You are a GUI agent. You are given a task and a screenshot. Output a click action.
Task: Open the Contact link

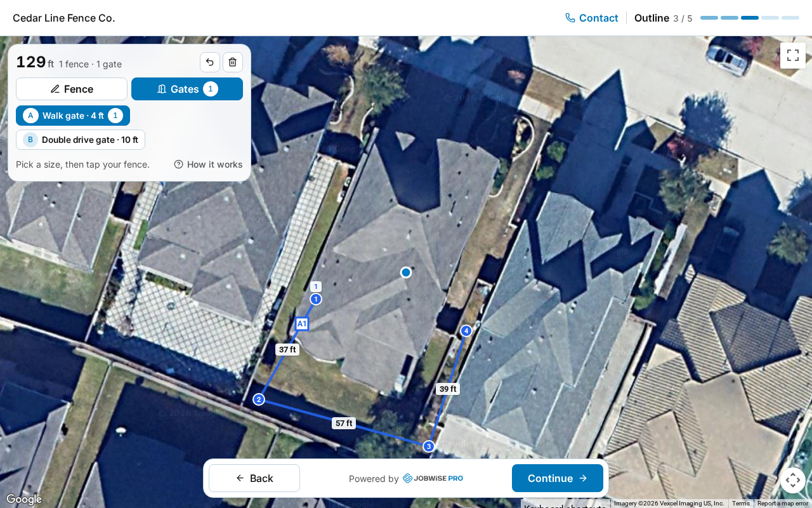(592, 18)
